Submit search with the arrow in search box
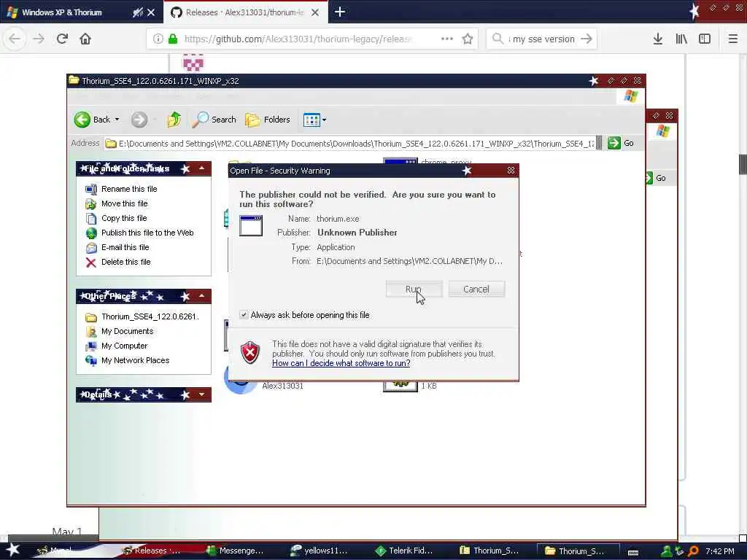Image resolution: width=747 pixels, height=560 pixels. [587, 39]
